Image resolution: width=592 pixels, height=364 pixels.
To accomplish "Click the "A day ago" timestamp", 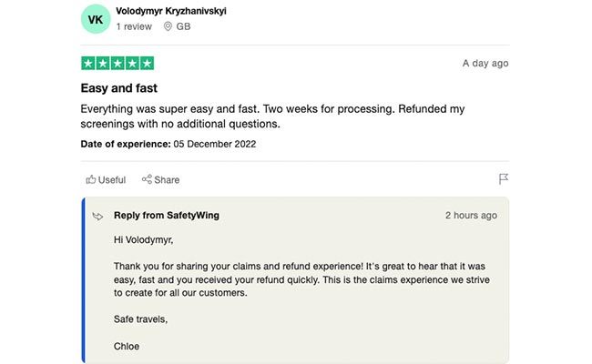I will point(485,64).
